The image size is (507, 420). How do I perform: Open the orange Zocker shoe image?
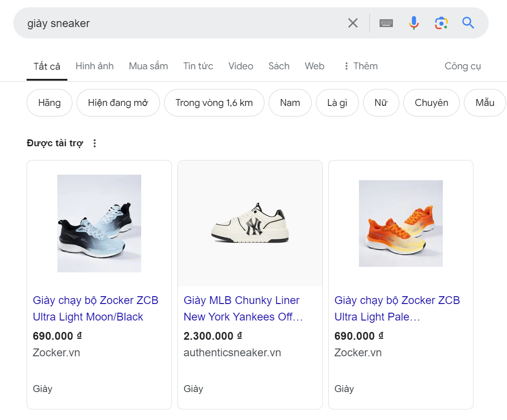(401, 223)
